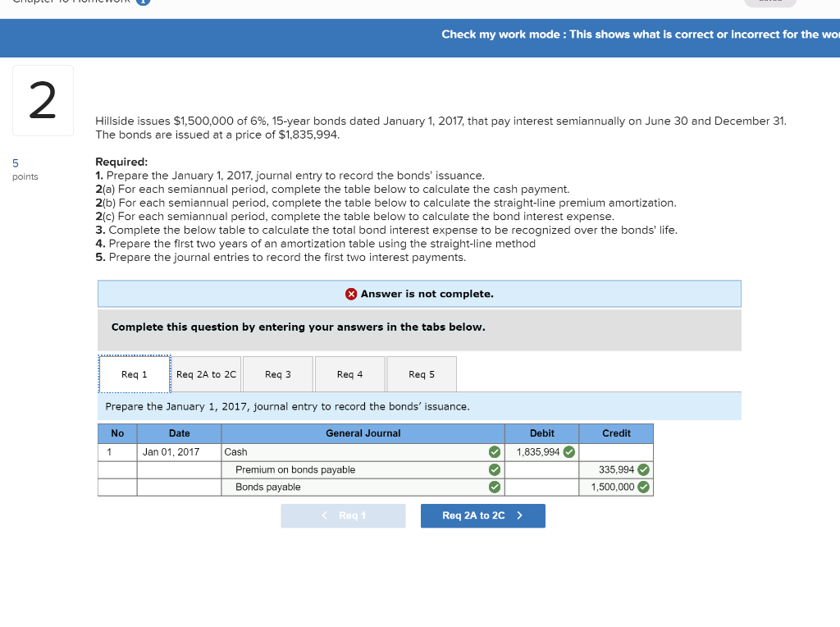The height and width of the screenshot is (627, 840).
Task: Click the credit amount 335,994
Action: [616, 470]
